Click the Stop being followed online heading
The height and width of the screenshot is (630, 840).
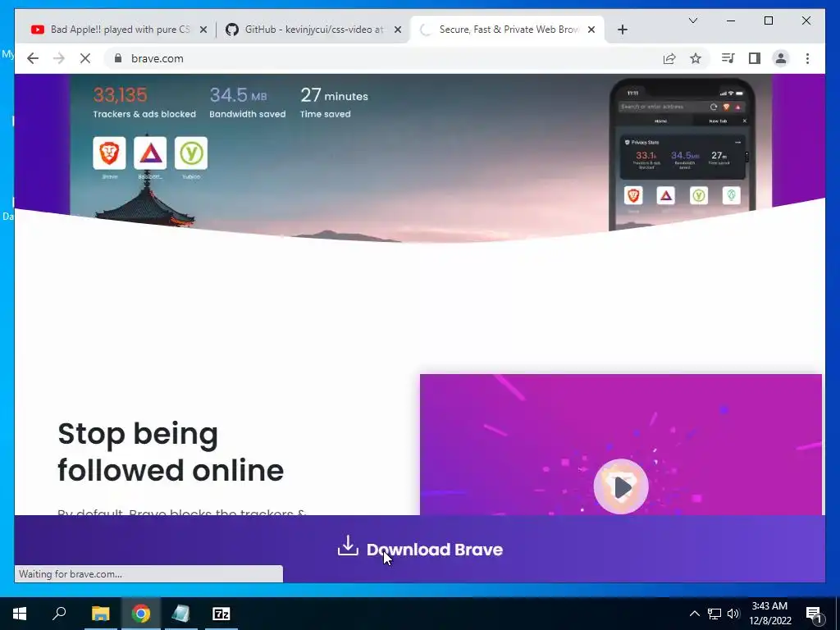pyautogui.click(x=171, y=452)
